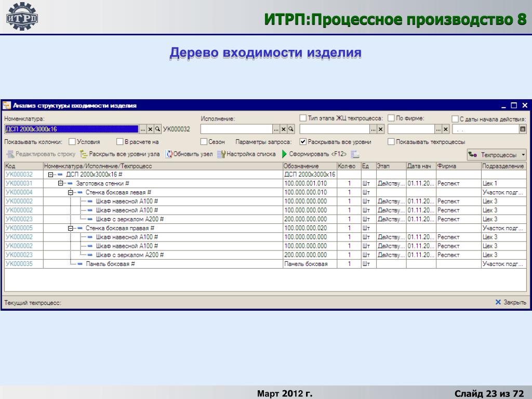Tick the По фирме checkbox
The width and height of the screenshot is (532, 399).
click(x=391, y=118)
